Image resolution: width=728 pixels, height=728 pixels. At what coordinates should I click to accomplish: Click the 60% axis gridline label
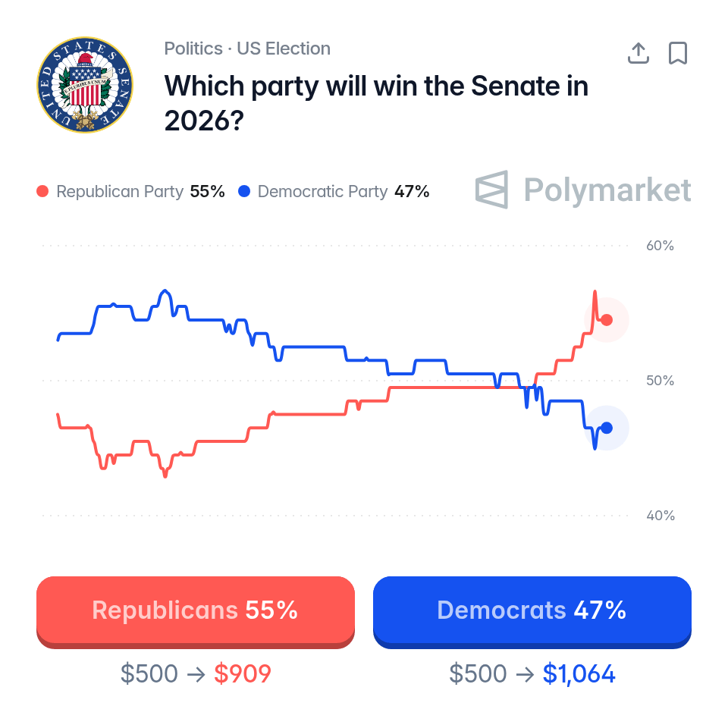660,246
